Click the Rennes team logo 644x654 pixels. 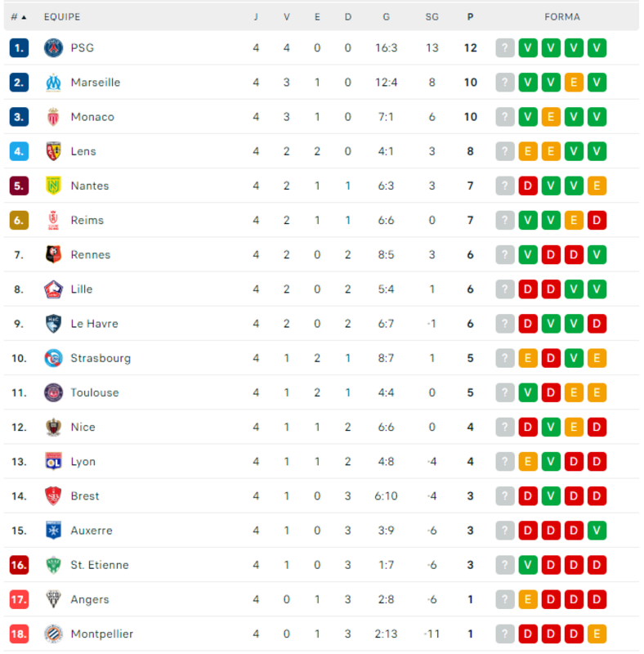53,255
